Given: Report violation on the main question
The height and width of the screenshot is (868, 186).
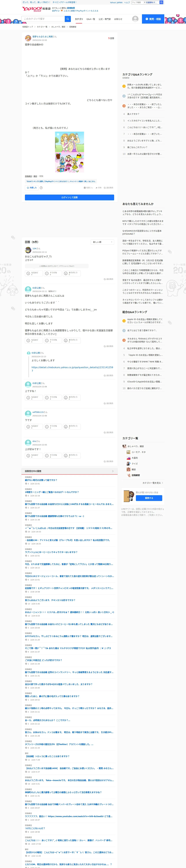Looking at the screenshot, I should point(109,188).
